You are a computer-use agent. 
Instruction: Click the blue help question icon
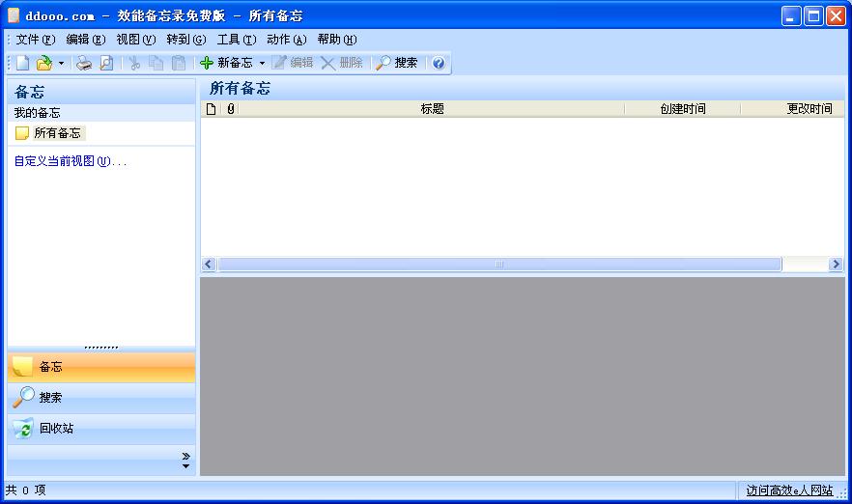click(x=439, y=63)
